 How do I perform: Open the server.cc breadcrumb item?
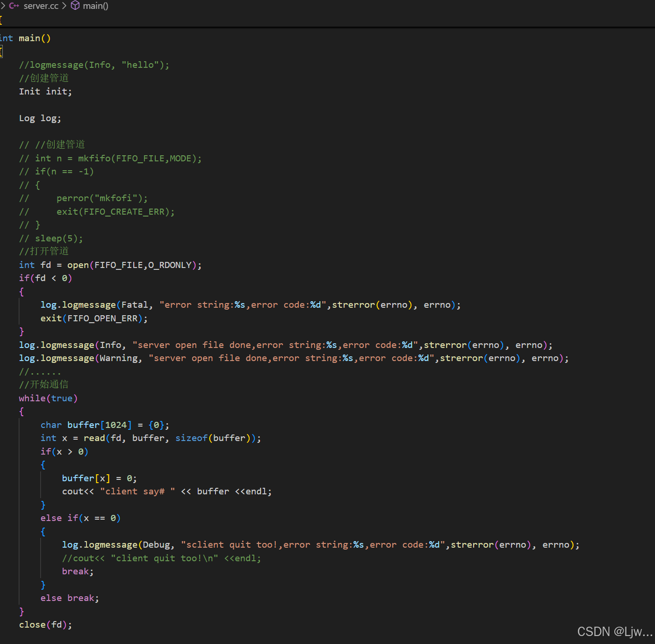(x=41, y=6)
